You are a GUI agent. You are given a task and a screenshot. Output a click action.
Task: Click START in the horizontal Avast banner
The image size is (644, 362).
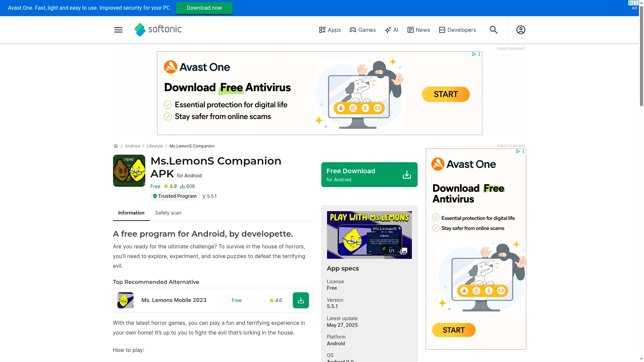coord(446,94)
